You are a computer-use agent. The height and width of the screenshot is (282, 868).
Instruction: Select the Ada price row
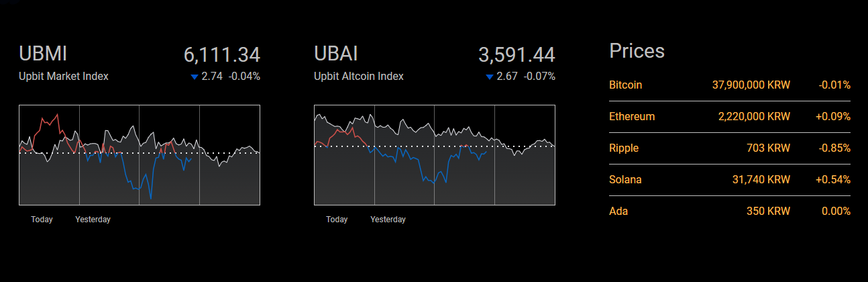pyautogui.click(x=730, y=211)
